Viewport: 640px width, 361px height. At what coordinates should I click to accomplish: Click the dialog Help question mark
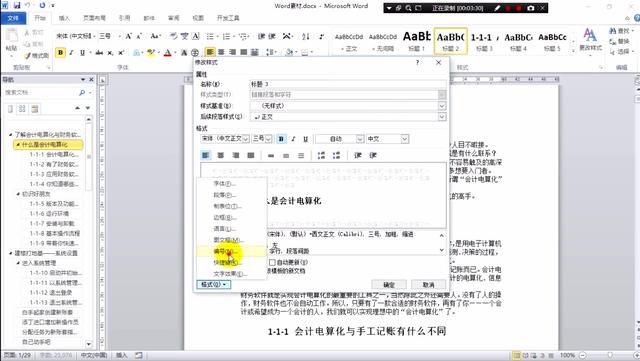(x=417, y=62)
